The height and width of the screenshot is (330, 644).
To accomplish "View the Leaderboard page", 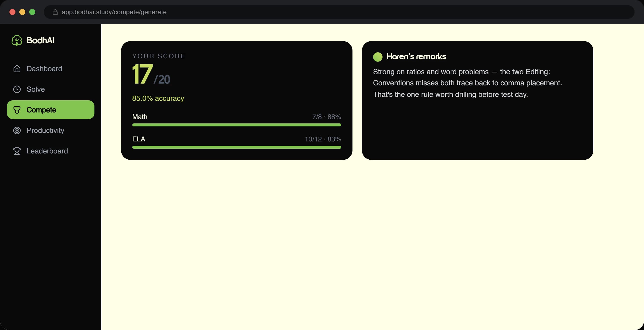I will click(x=50, y=151).
